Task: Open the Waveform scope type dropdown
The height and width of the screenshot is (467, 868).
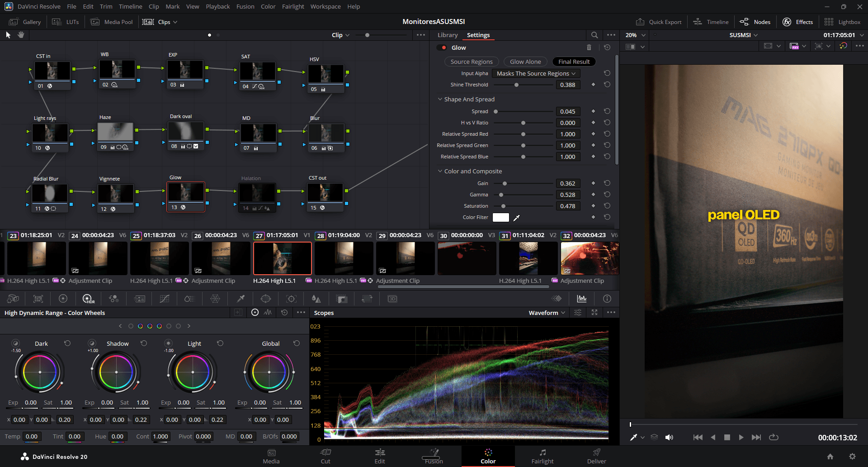Action: pos(547,313)
